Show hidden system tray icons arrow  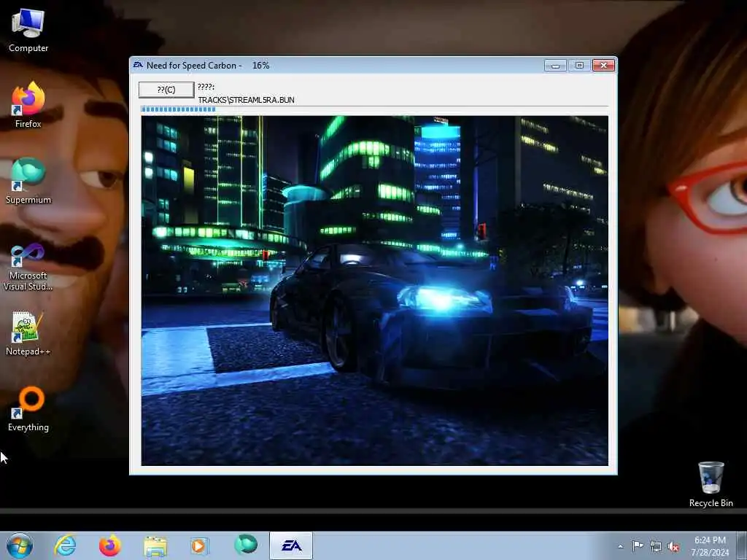tap(620, 546)
